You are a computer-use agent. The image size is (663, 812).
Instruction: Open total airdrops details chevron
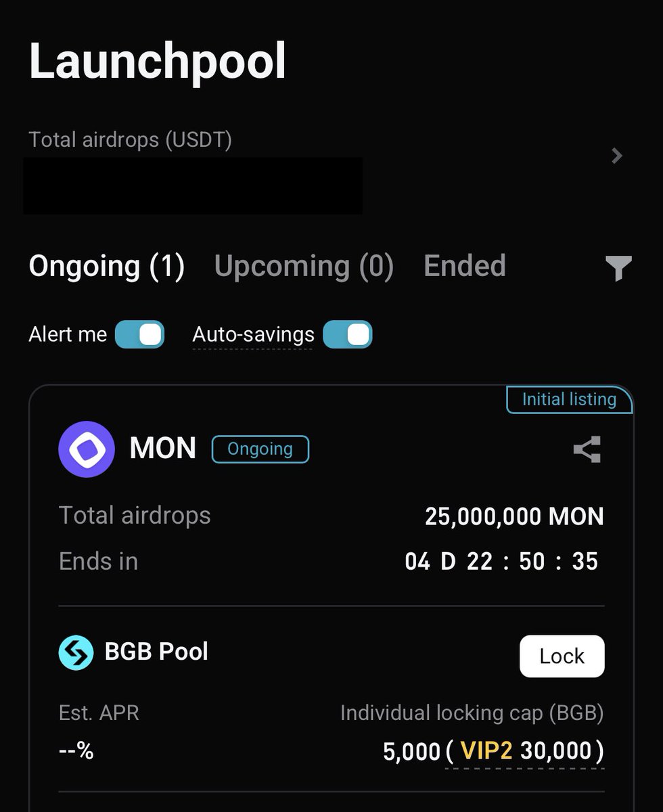(616, 156)
